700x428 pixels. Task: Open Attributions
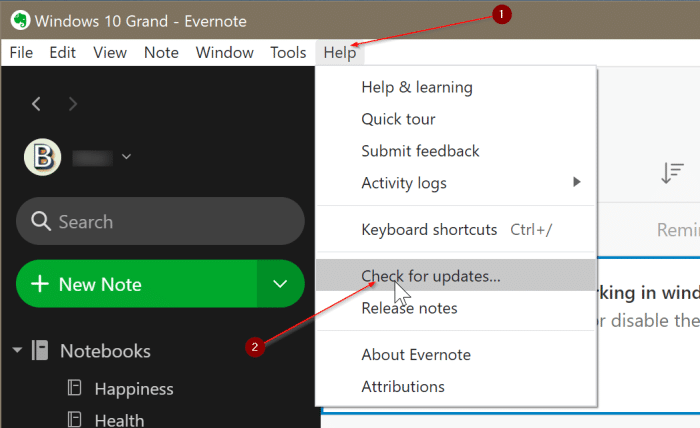coord(456,386)
